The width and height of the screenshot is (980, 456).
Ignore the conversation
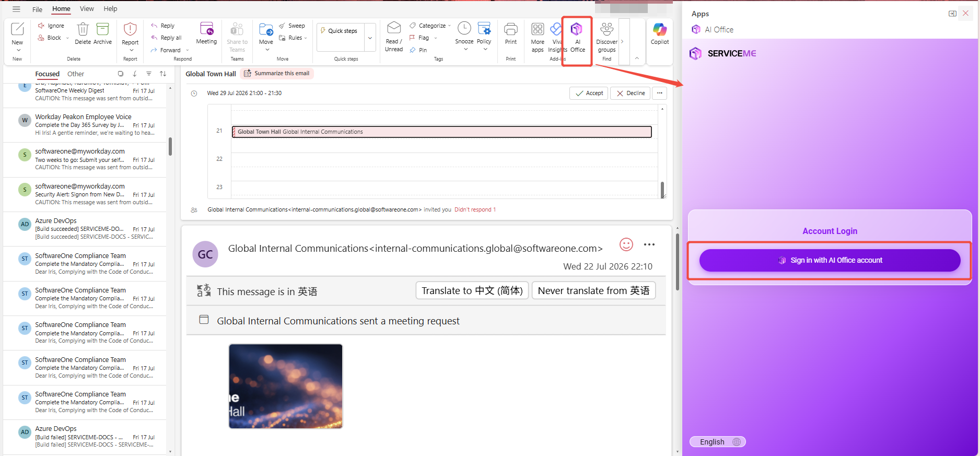click(51, 26)
